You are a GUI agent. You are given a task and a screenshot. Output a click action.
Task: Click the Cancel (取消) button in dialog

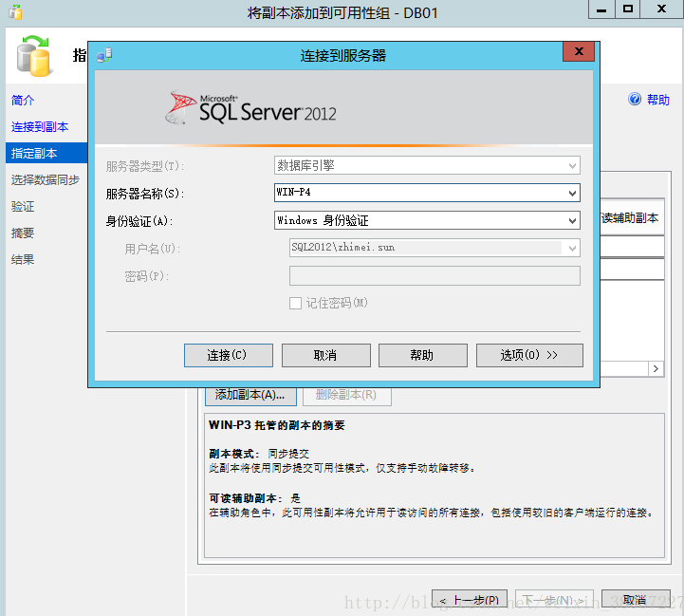(324, 355)
